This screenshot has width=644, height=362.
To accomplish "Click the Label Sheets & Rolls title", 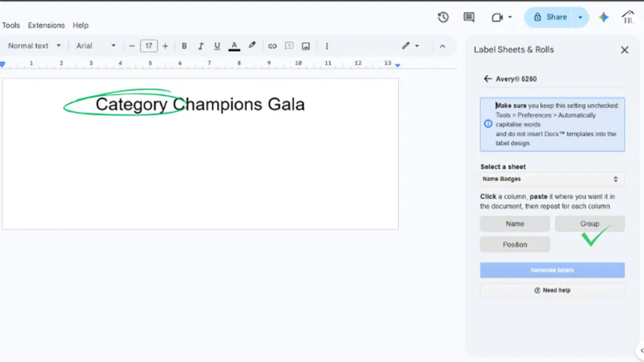I will (513, 50).
